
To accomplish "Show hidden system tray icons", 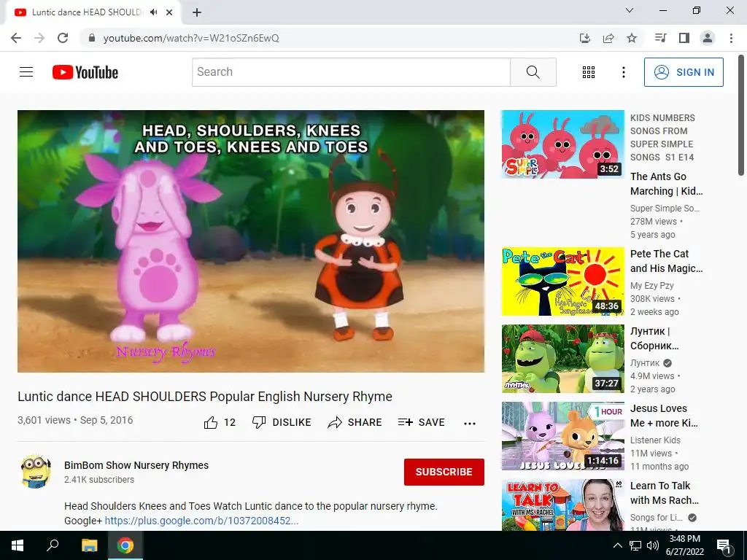I will pyautogui.click(x=617, y=545).
